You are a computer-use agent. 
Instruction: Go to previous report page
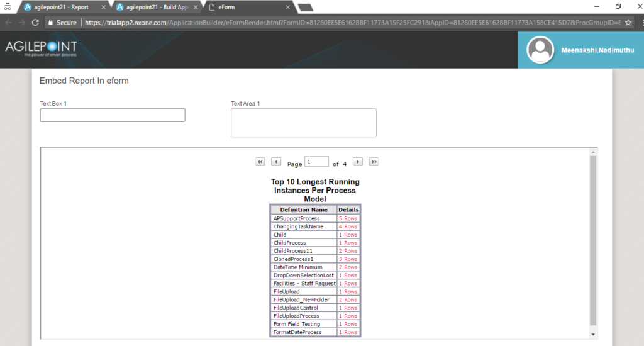(x=276, y=162)
